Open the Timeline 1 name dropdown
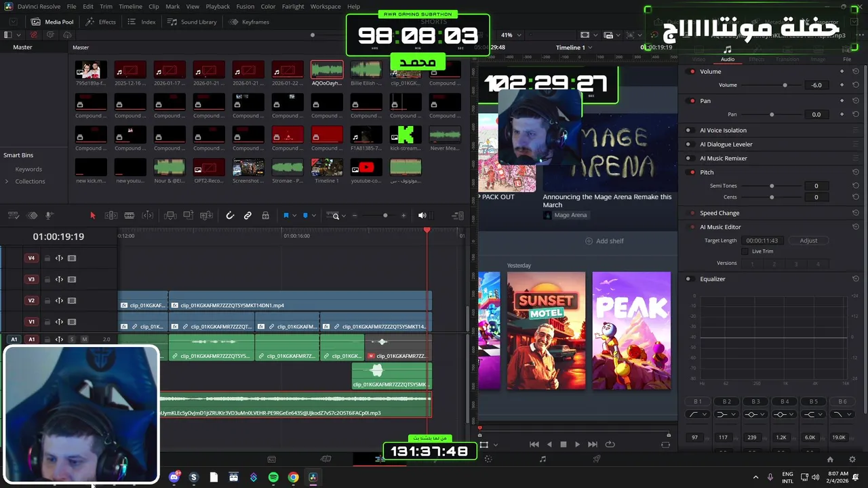 coord(574,47)
